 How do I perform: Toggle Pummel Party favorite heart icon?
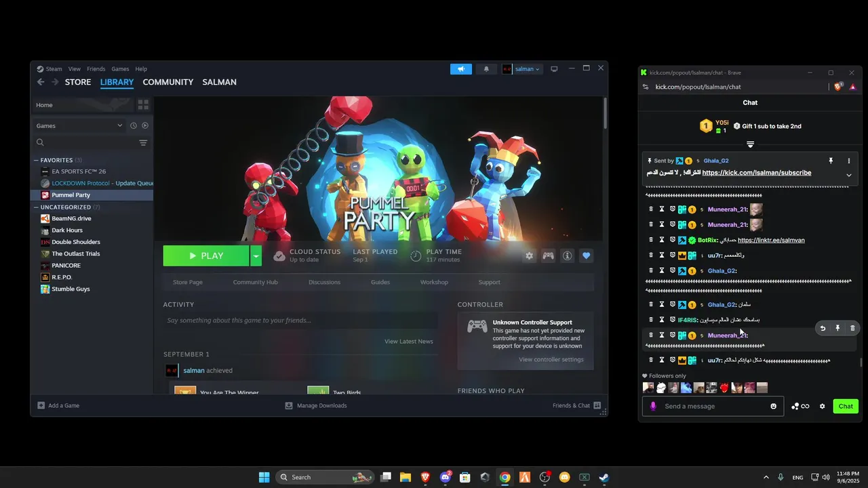pyautogui.click(x=587, y=256)
